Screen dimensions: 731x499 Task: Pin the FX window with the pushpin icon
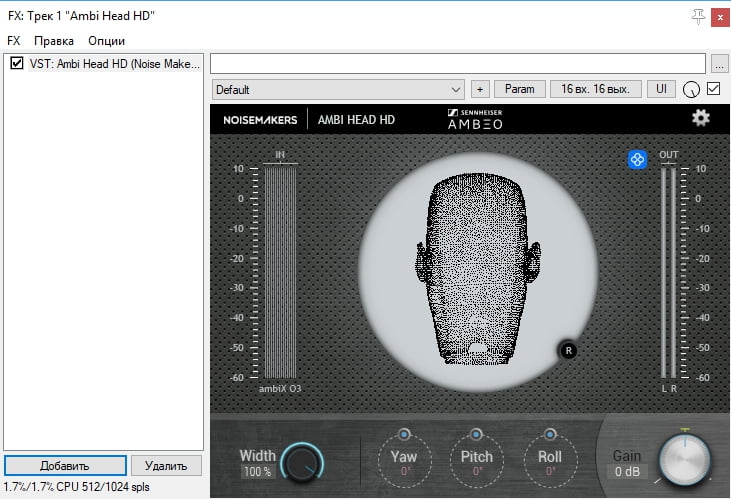pos(697,17)
